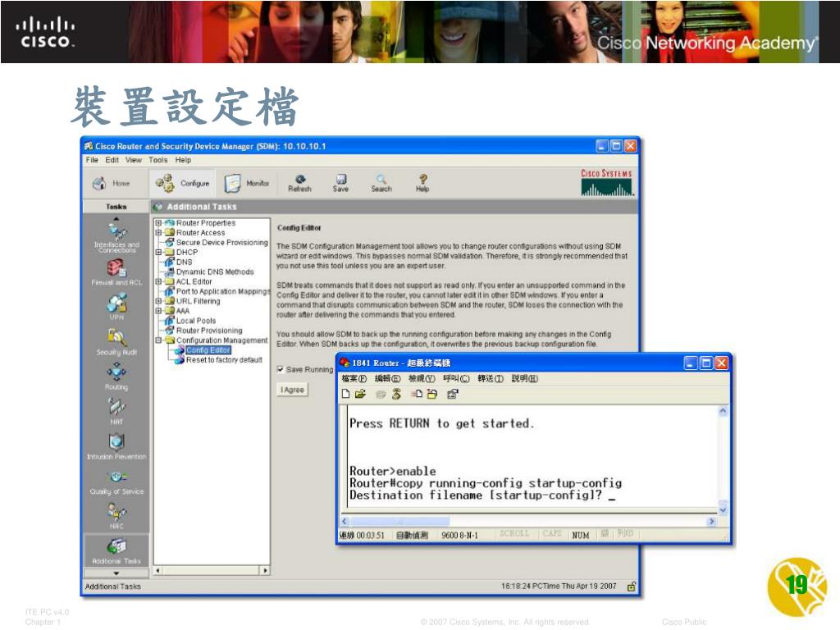Select Reset to factory default item
Viewport: 840px width, 630px height.
(225, 360)
